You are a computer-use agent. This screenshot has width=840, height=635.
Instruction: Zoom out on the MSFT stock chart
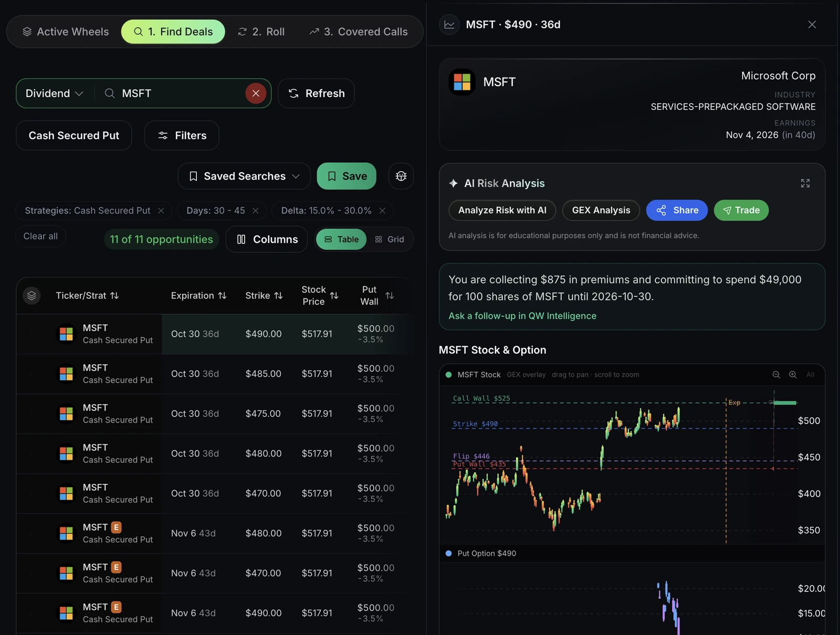776,375
